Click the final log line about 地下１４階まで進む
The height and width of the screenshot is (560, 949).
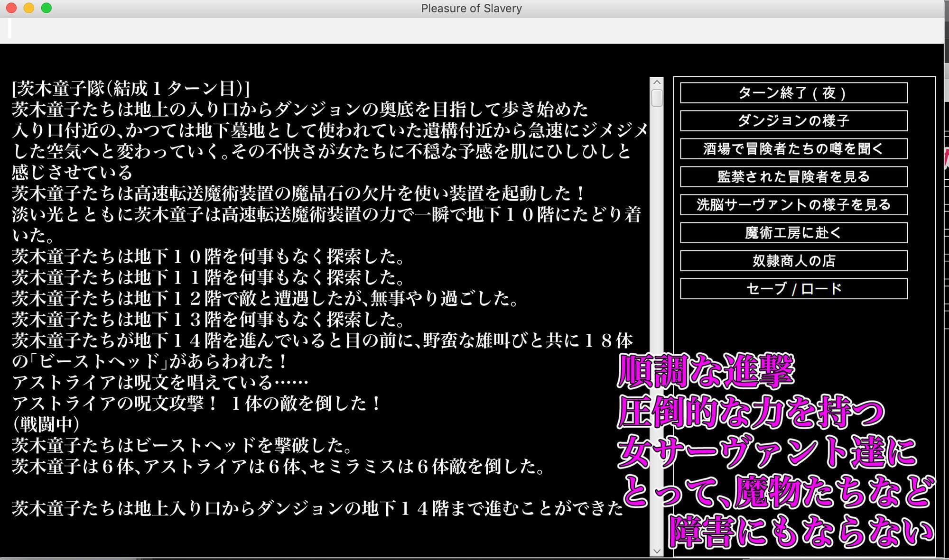[317, 509]
